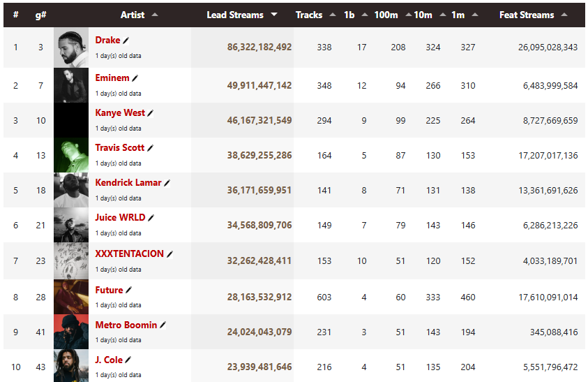Sort by the Artist column arrow
This screenshot has width=588, height=382.
tap(155, 15)
